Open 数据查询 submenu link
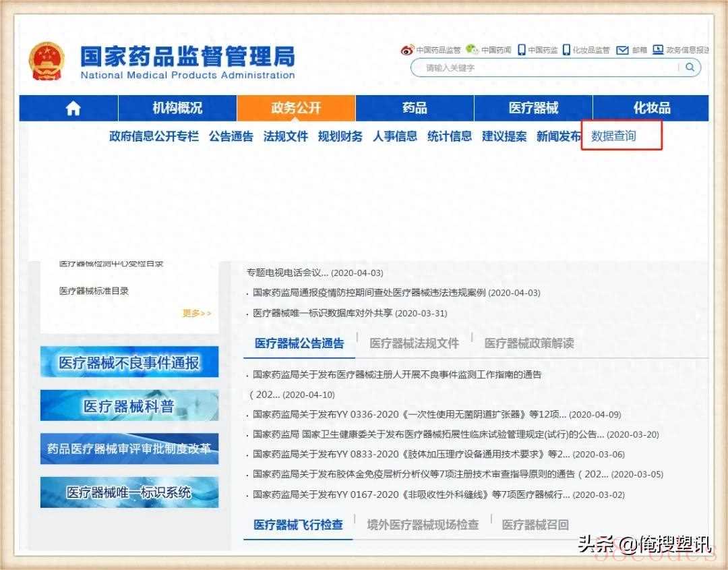This screenshot has height=570, width=728. click(x=613, y=136)
